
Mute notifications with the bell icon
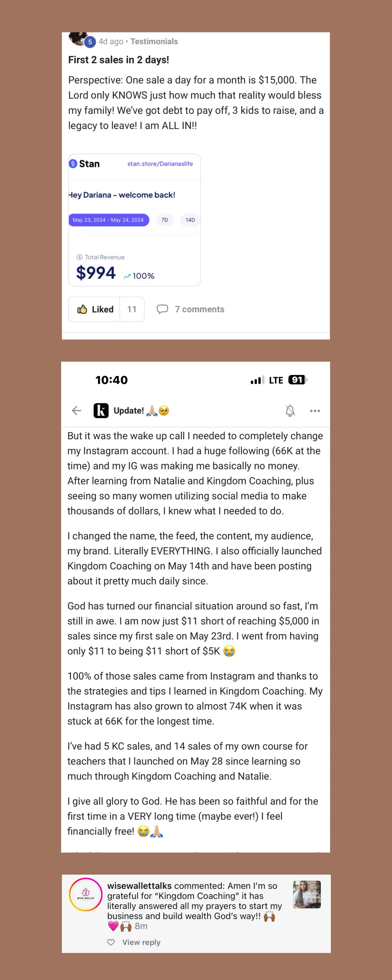[290, 411]
